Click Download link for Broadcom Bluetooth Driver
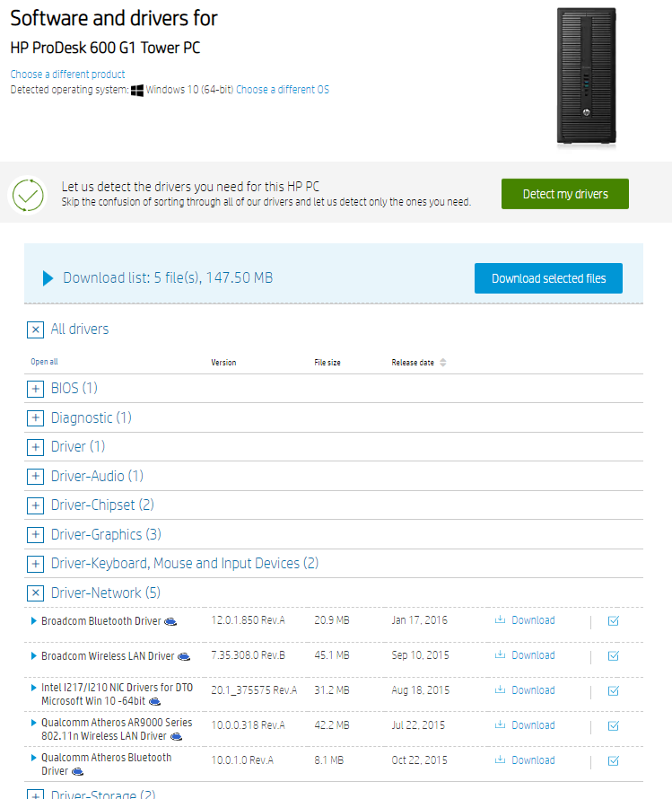The height and width of the screenshot is (799, 672). tap(533, 620)
